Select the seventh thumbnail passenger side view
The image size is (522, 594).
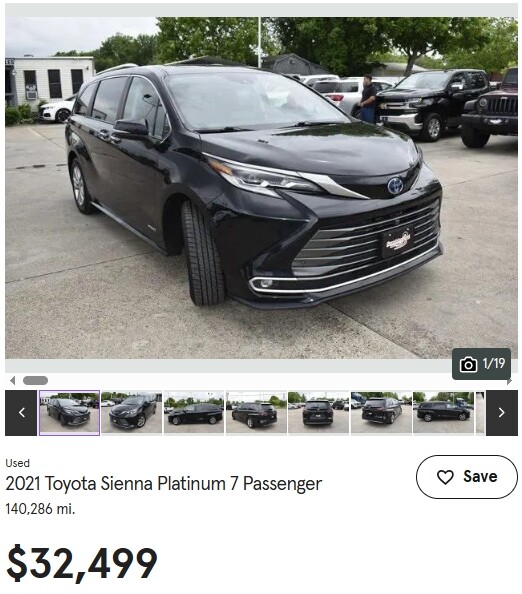click(443, 413)
